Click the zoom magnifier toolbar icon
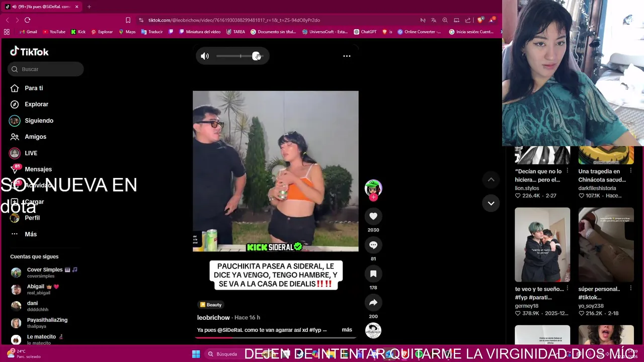 pyautogui.click(x=445, y=20)
